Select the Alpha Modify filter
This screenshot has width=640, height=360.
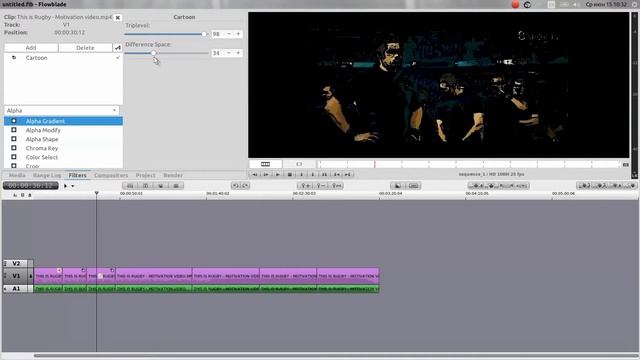point(63,130)
